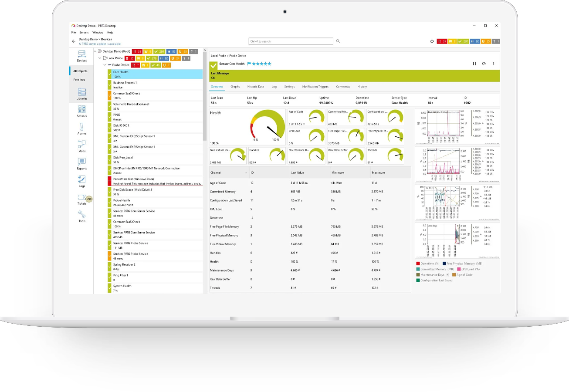Image resolution: width=569 pixels, height=392 pixels.
Task: Open the Logs section in the sidebar
Action: [81, 182]
